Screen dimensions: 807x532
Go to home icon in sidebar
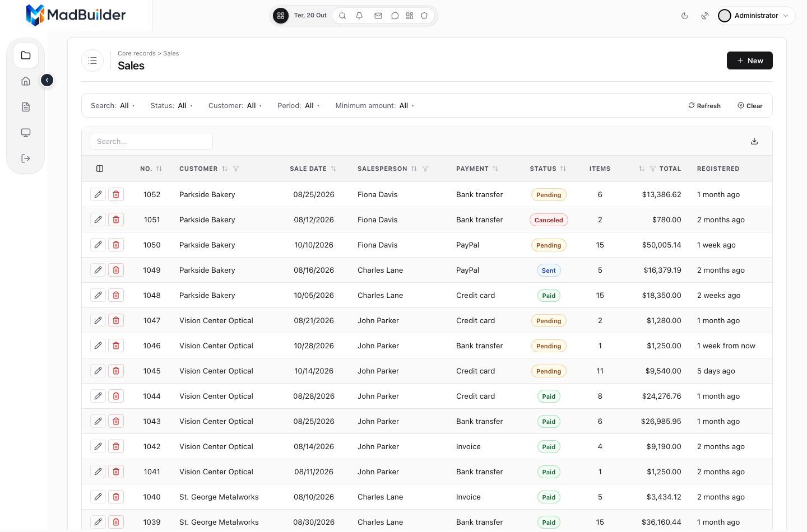tap(26, 81)
